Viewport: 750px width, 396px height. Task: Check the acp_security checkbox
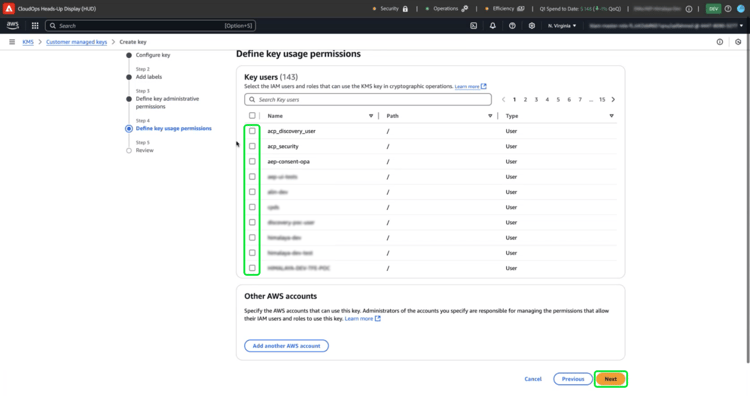252,146
